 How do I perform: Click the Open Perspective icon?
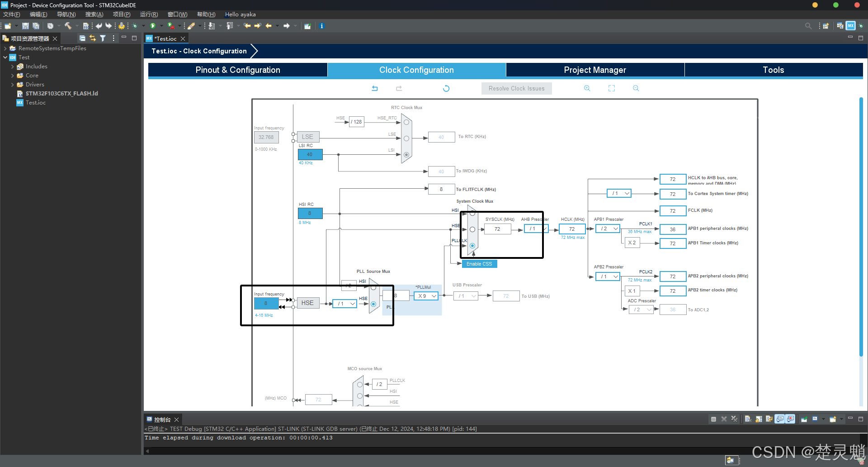click(826, 26)
